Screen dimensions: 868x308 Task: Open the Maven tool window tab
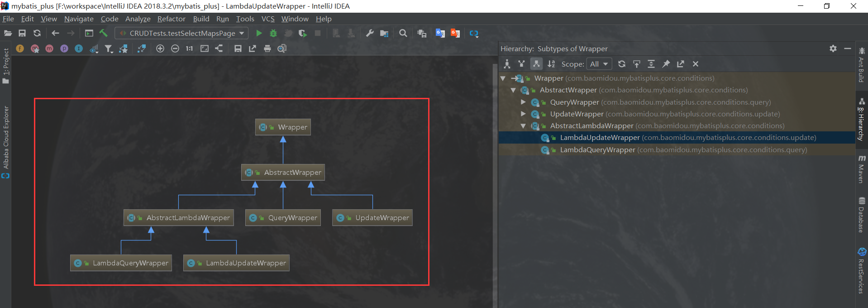coord(862,169)
